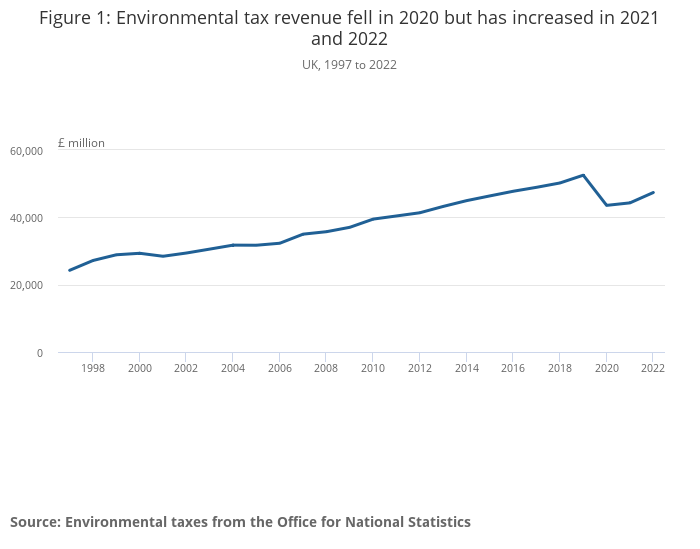This screenshot has width=700, height=549.
Task: Click the '£ million' axis unit label
Action: (81, 143)
